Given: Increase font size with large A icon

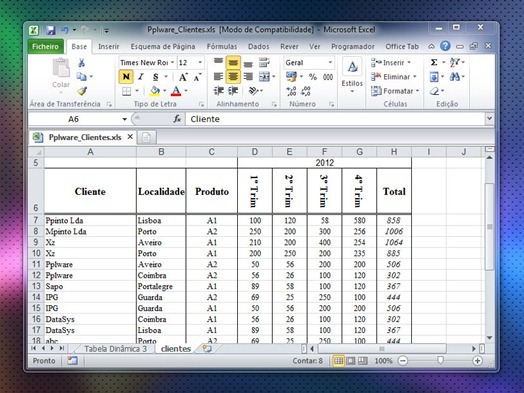Looking at the screenshot, I should 183,77.
